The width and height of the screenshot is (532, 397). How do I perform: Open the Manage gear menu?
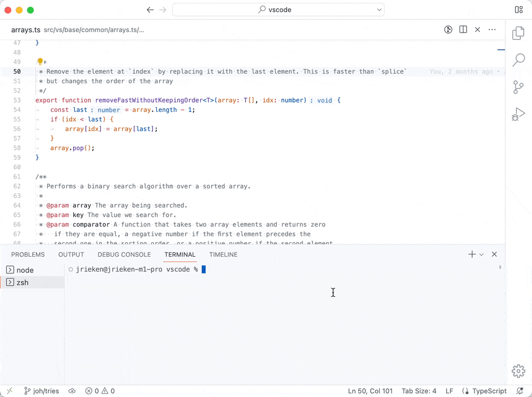coord(518,371)
